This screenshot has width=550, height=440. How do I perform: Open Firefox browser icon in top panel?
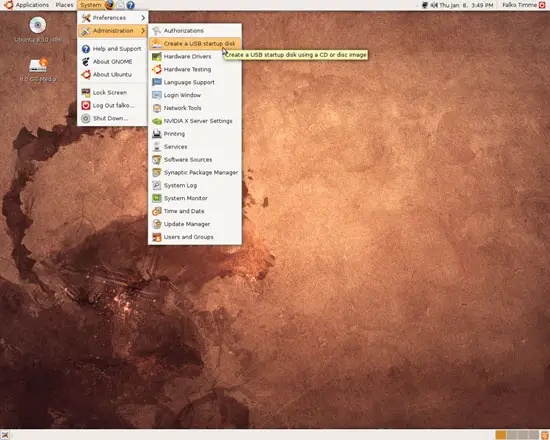pyautogui.click(x=109, y=5)
